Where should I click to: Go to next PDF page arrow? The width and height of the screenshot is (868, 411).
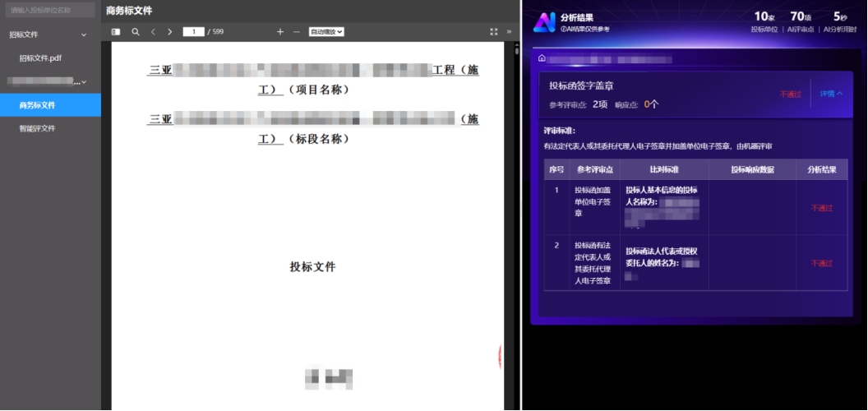tap(170, 32)
